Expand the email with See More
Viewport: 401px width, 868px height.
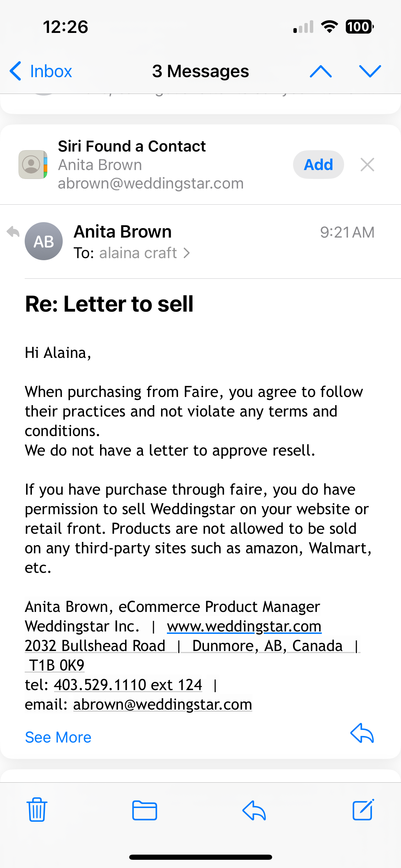[x=58, y=737]
